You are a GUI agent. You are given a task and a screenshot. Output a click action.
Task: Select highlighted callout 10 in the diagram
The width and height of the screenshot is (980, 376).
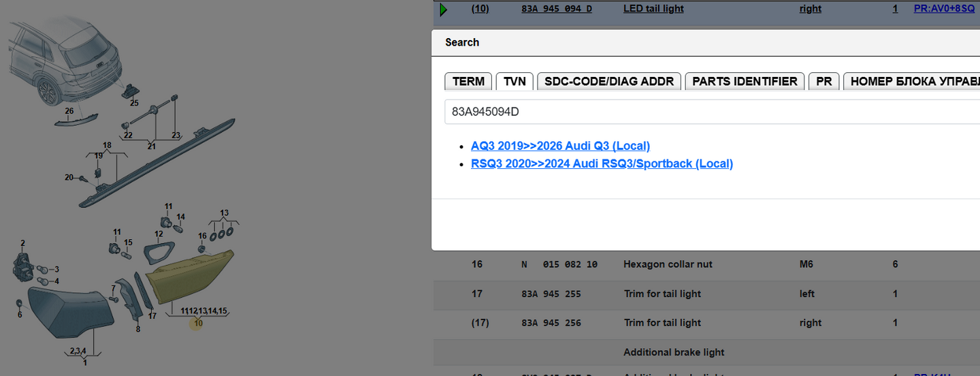[x=198, y=324]
